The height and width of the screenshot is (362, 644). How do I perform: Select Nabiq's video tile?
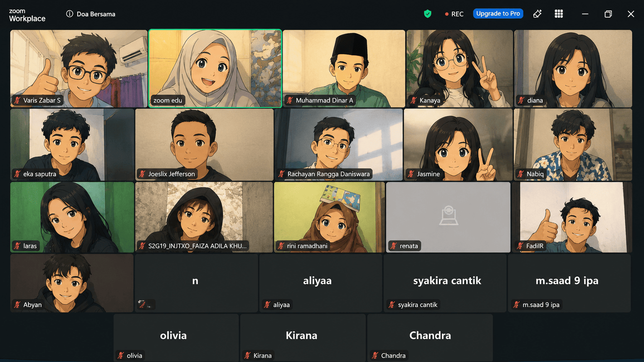tap(573, 145)
